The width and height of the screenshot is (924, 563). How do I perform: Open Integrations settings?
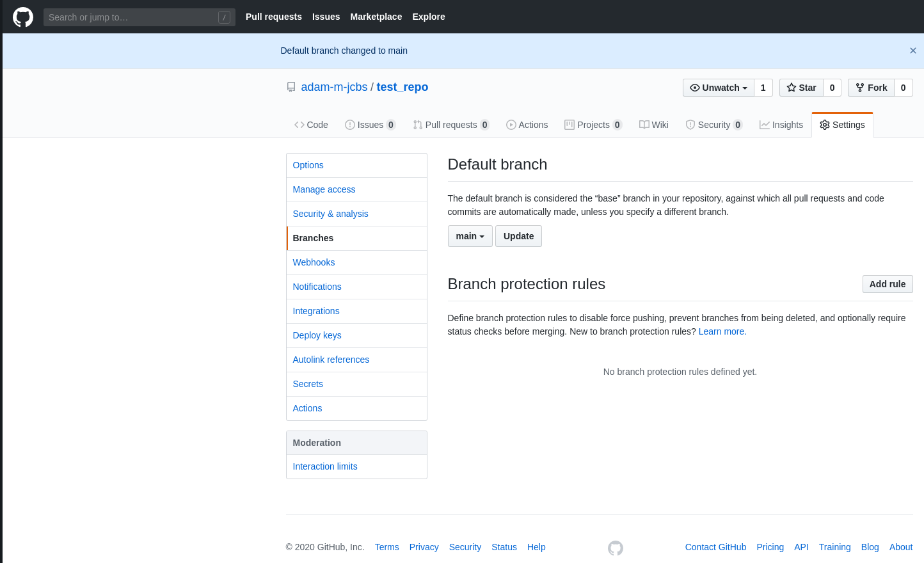(x=356, y=311)
